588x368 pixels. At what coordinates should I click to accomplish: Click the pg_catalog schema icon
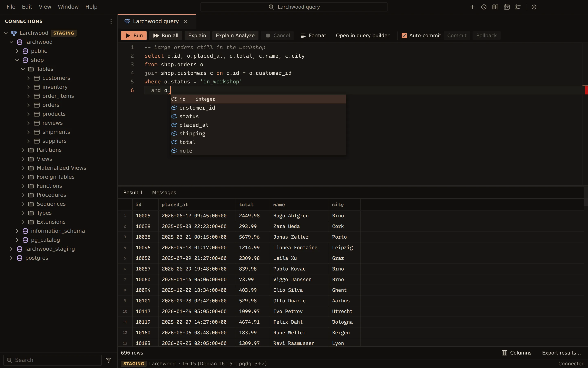[x=25, y=240]
